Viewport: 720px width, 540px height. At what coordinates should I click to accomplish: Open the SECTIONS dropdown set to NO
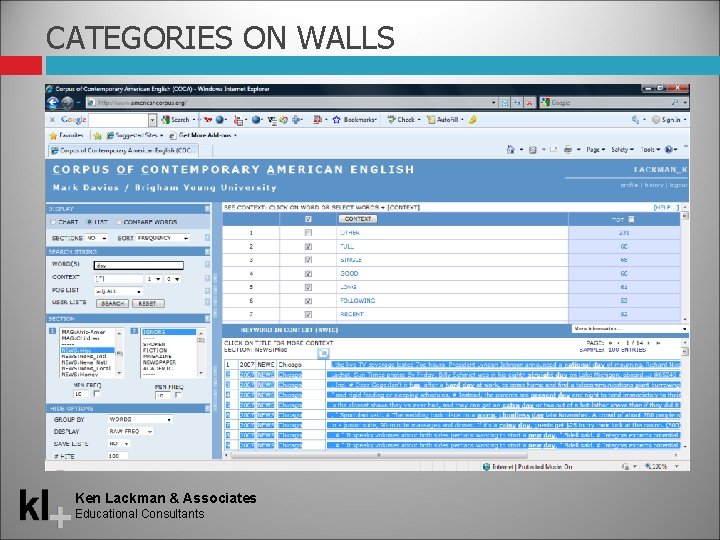(x=96, y=238)
